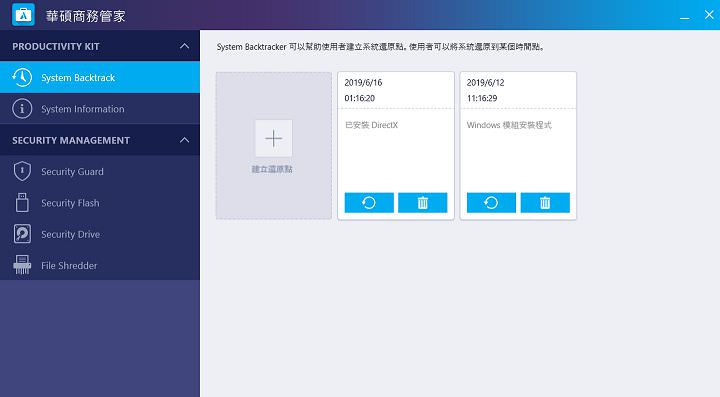Open Security Drive in the sidebar

(x=100, y=234)
